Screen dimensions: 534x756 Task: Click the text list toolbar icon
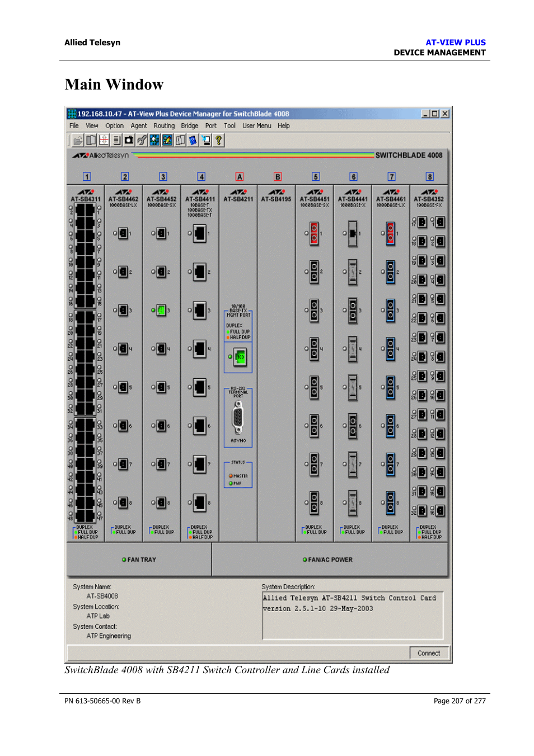(116, 140)
